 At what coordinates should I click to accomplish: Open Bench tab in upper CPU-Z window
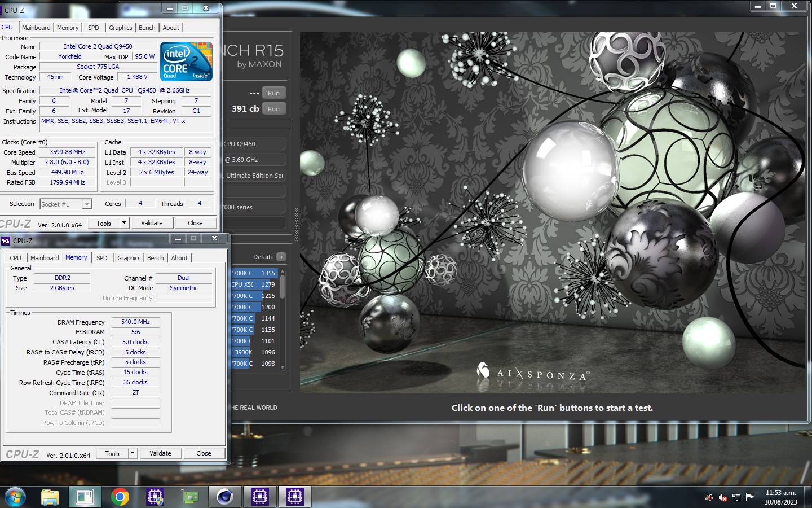click(147, 28)
